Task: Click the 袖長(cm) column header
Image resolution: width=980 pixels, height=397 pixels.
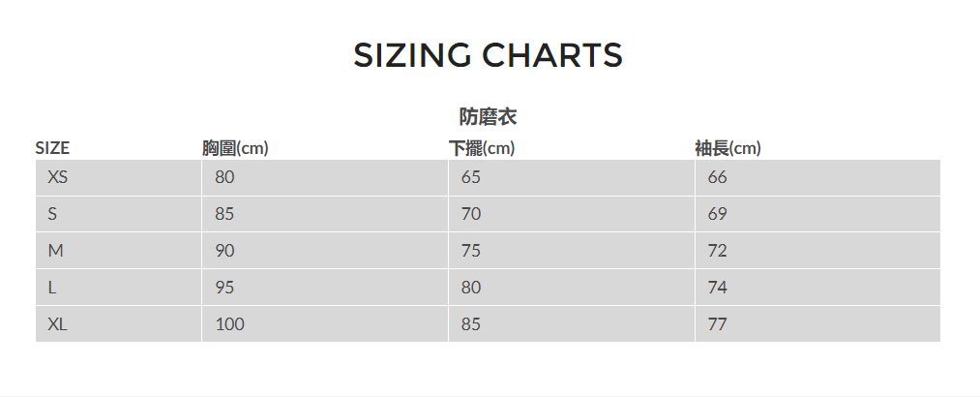Action: (728, 148)
